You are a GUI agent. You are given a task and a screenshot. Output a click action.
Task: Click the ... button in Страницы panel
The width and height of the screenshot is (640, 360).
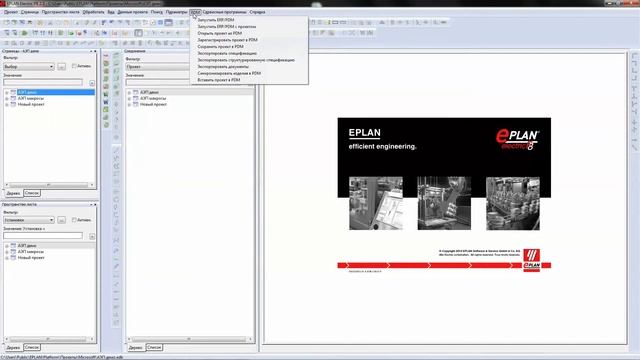62,67
